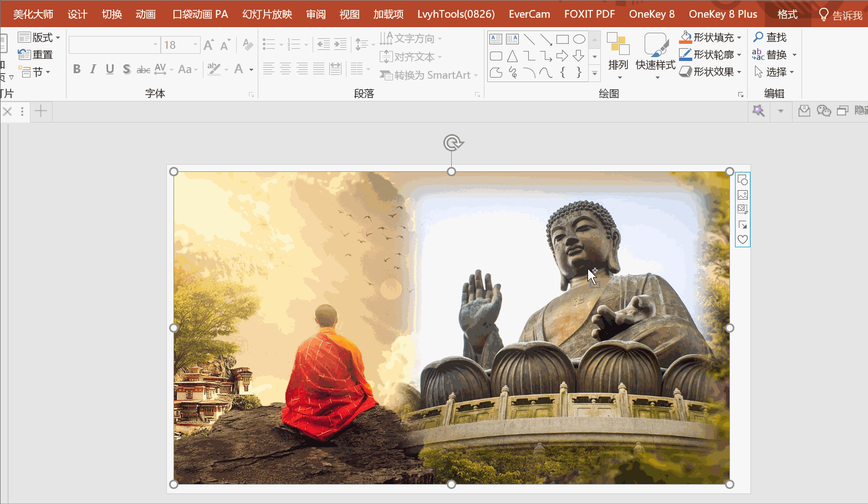Open the font name combo box
Screen dimensions: 868x504
coord(114,45)
